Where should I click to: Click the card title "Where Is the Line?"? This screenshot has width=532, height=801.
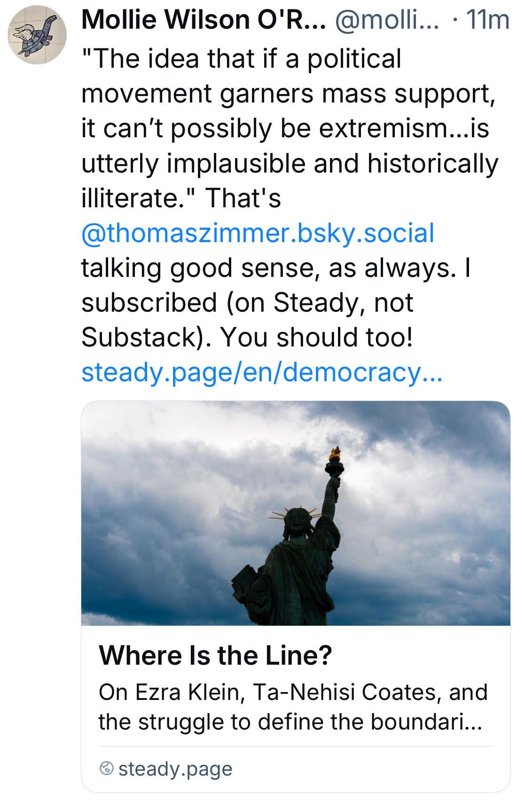pos(215,655)
